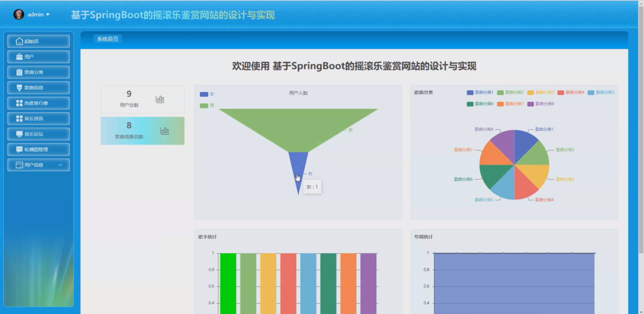Toggle 歌曲分类4 legend entry
Viewport: 644px width, 314px height.
pos(571,93)
